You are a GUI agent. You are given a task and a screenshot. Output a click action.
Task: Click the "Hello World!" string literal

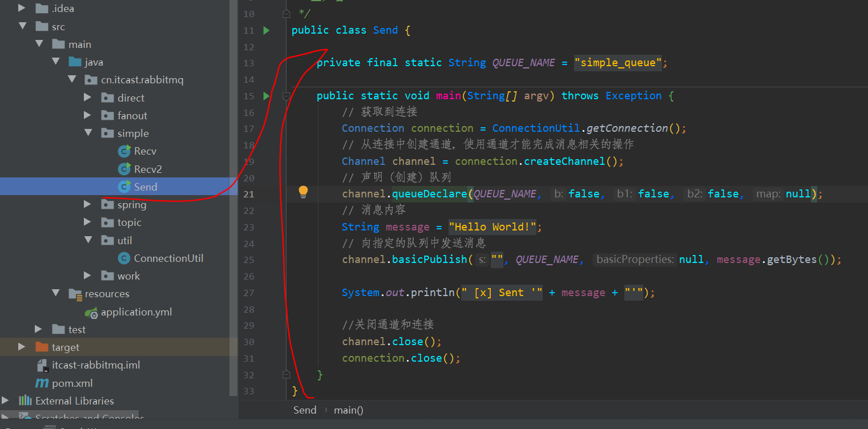tap(492, 227)
